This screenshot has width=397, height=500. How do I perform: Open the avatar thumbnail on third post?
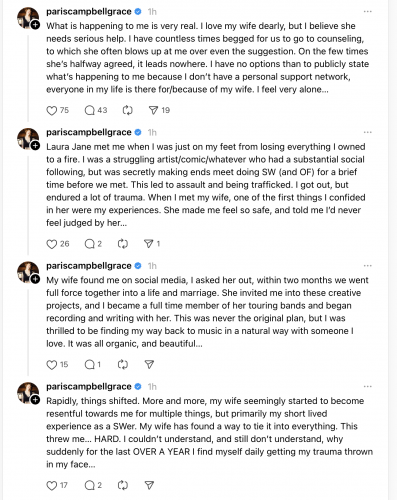click(28, 272)
